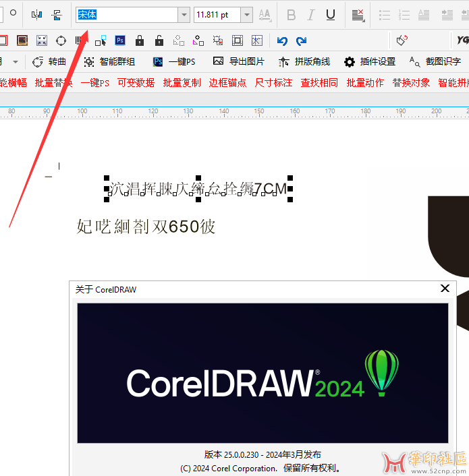
Task: Select the 宋体 font name field
Action: point(127,15)
